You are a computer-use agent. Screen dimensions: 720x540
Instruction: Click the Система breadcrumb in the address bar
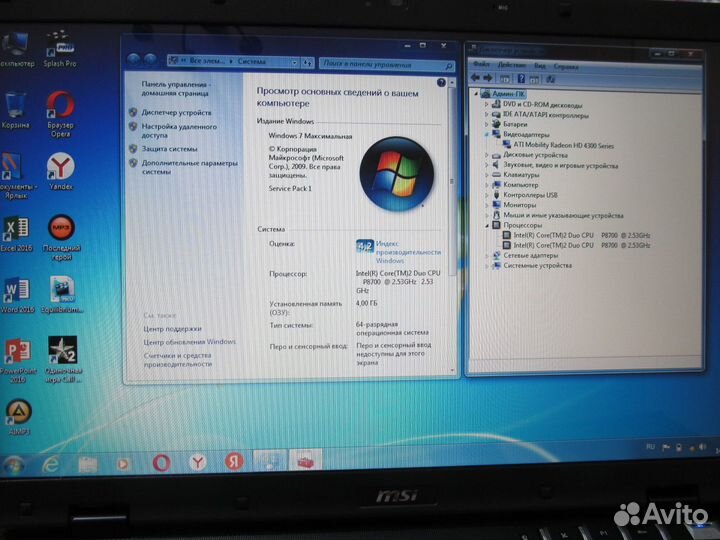click(x=252, y=61)
